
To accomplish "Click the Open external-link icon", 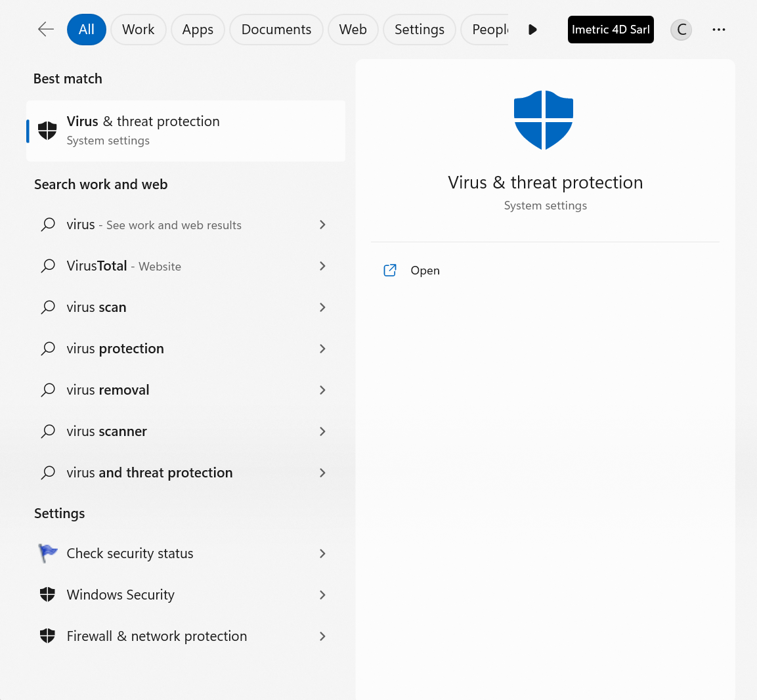I will point(390,271).
